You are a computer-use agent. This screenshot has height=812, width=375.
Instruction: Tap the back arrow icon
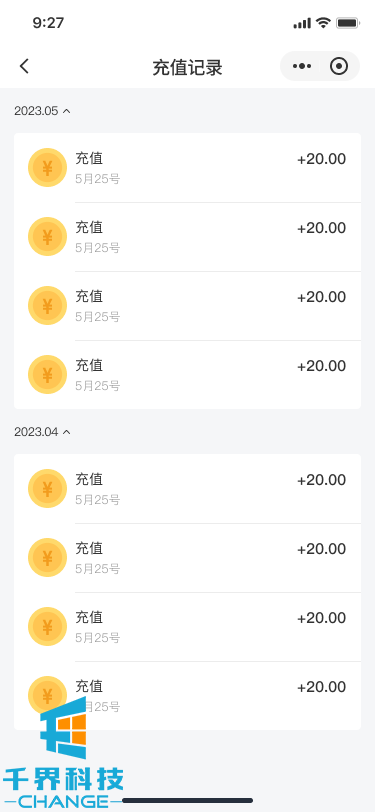(24, 66)
